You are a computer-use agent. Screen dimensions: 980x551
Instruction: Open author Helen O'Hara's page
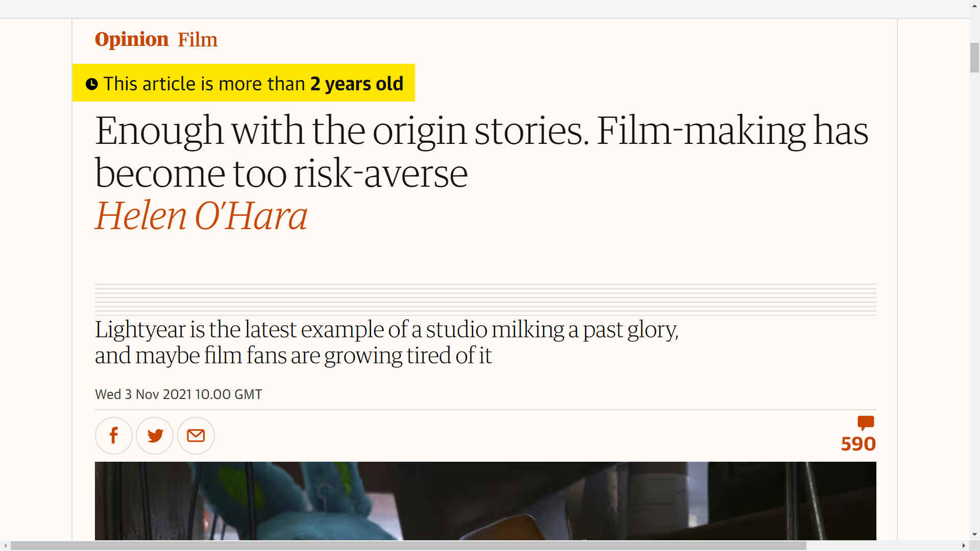pos(201,216)
